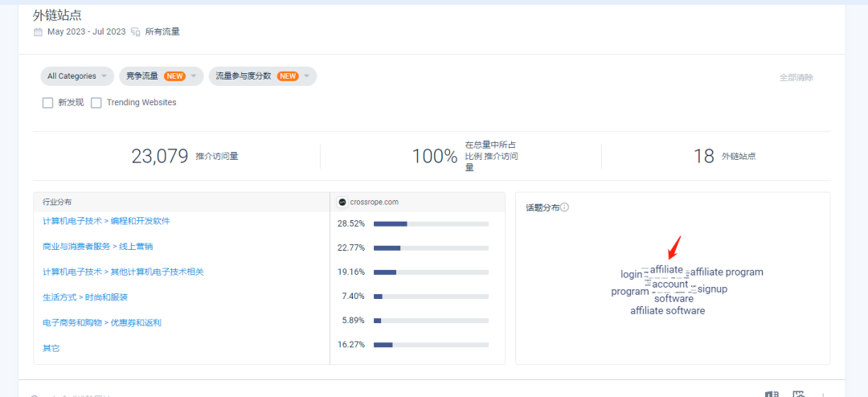This screenshot has width=868, height=397.
Task: Select the 其它 category row
Action: click(51, 348)
